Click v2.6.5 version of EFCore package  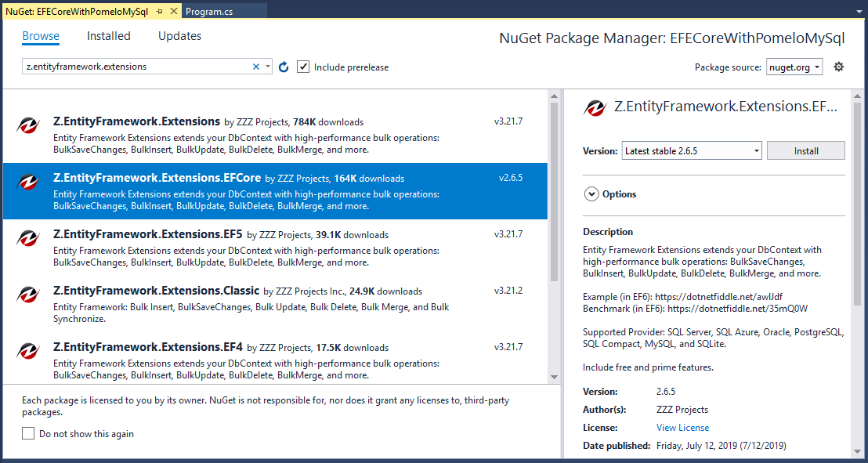click(x=511, y=179)
